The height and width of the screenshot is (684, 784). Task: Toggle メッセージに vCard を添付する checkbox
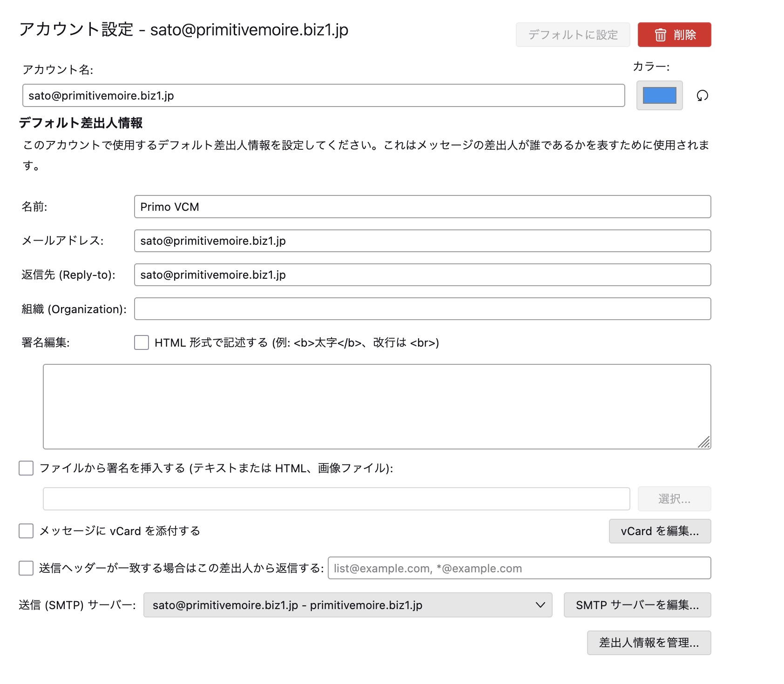coord(26,531)
